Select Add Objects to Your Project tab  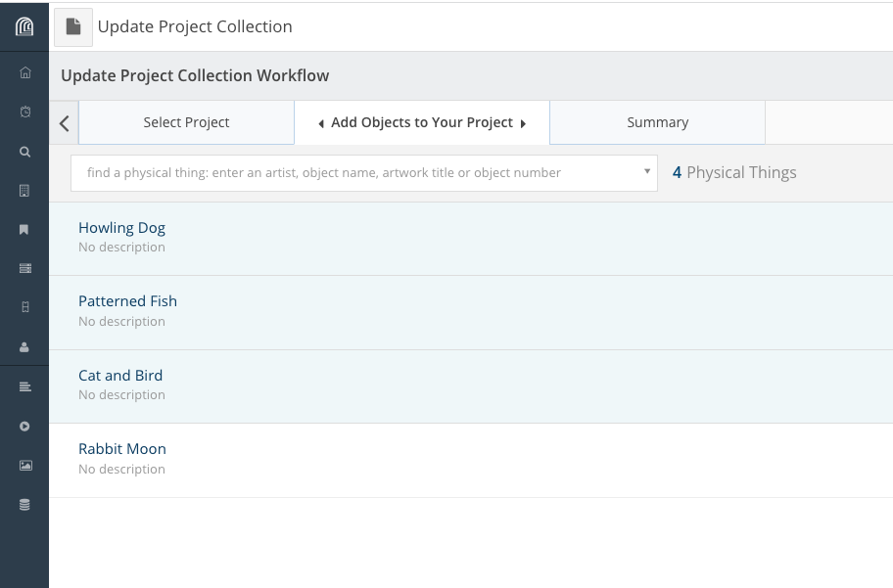(422, 122)
